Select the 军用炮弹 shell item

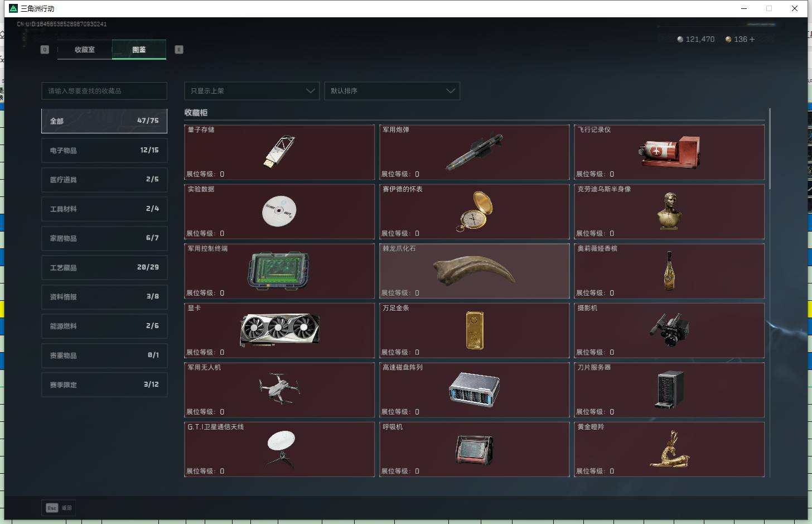coord(474,152)
